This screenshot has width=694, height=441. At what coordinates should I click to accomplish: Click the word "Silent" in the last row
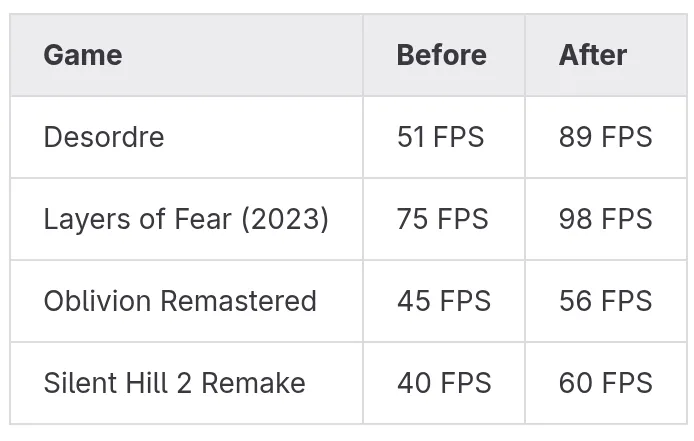(x=76, y=383)
